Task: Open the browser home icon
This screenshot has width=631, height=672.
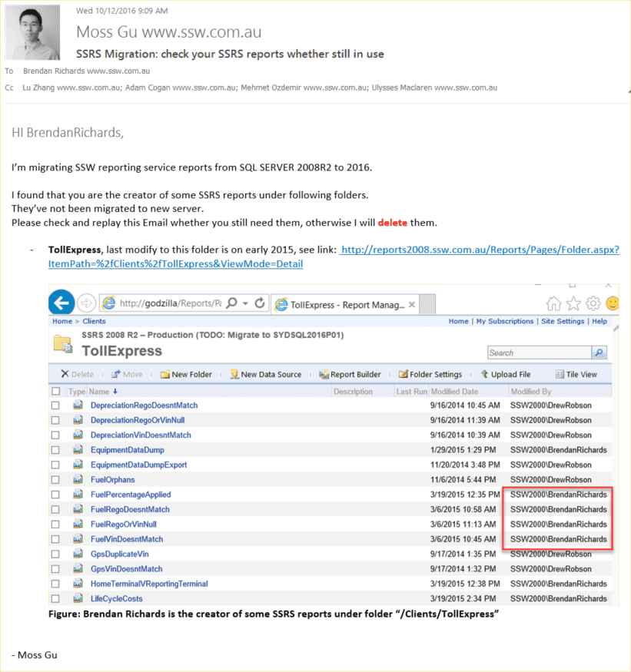Action: 553,303
